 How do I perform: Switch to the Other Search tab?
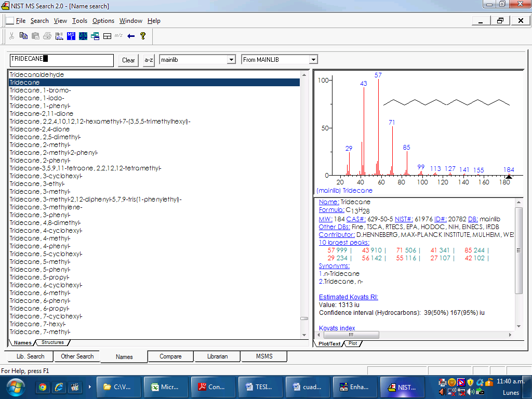pyautogui.click(x=77, y=356)
